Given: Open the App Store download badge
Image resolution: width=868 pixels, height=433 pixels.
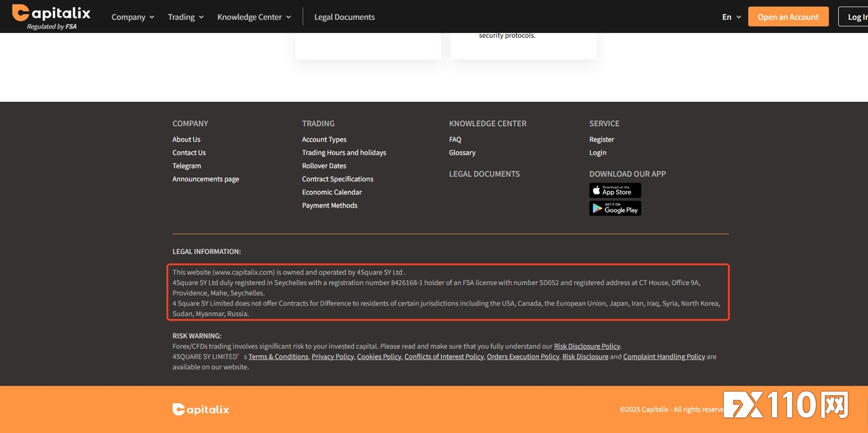Looking at the screenshot, I should [x=615, y=190].
